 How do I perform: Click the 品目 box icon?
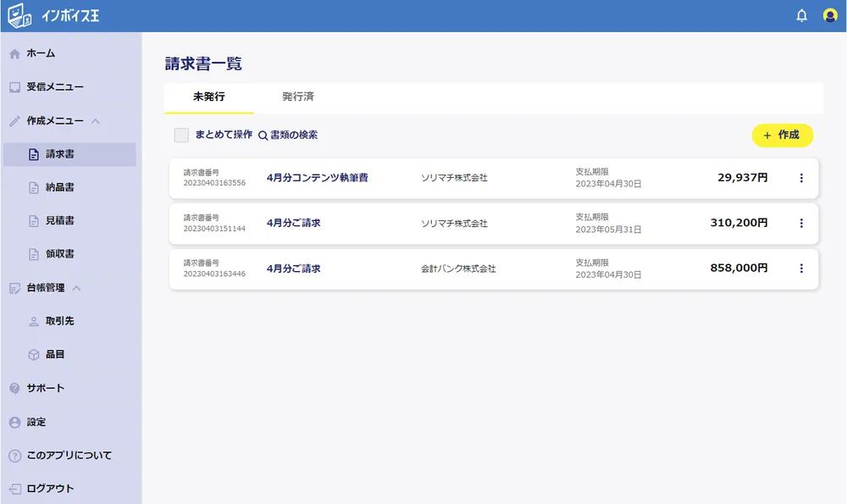(x=34, y=355)
